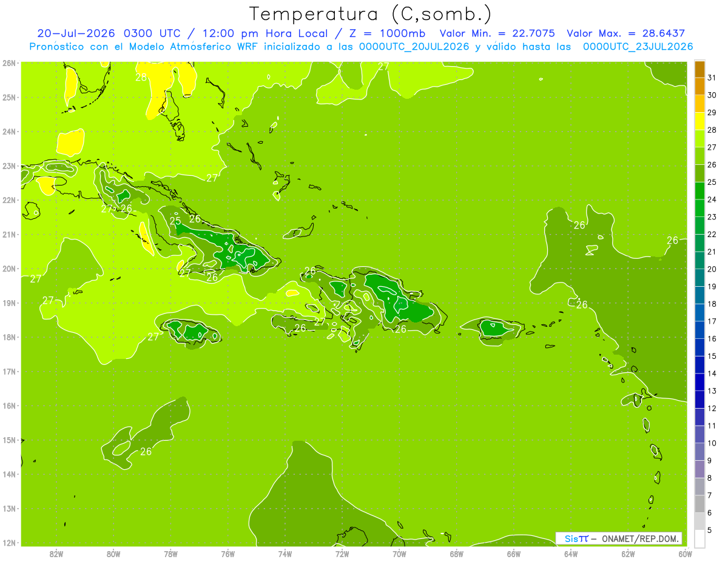Click the "74W" longitude axis label
The image size is (728, 562).
pyautogui.click(x=285, y=554)
